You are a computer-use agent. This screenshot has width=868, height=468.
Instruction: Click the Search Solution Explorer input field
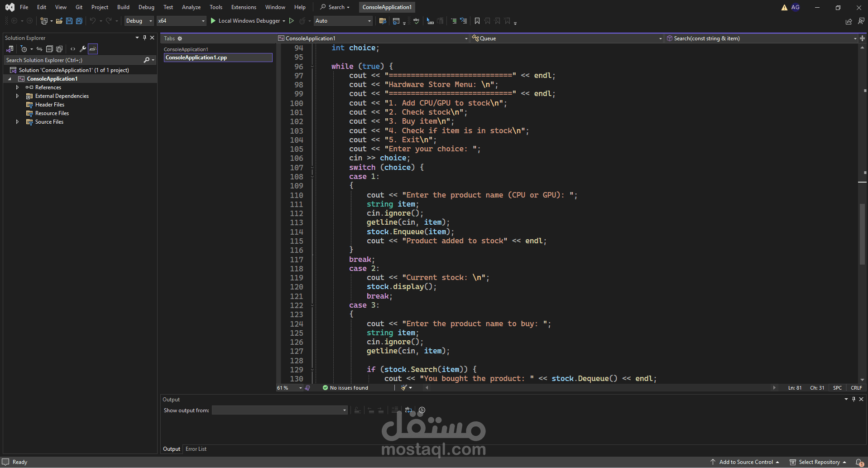coord(73,60)
